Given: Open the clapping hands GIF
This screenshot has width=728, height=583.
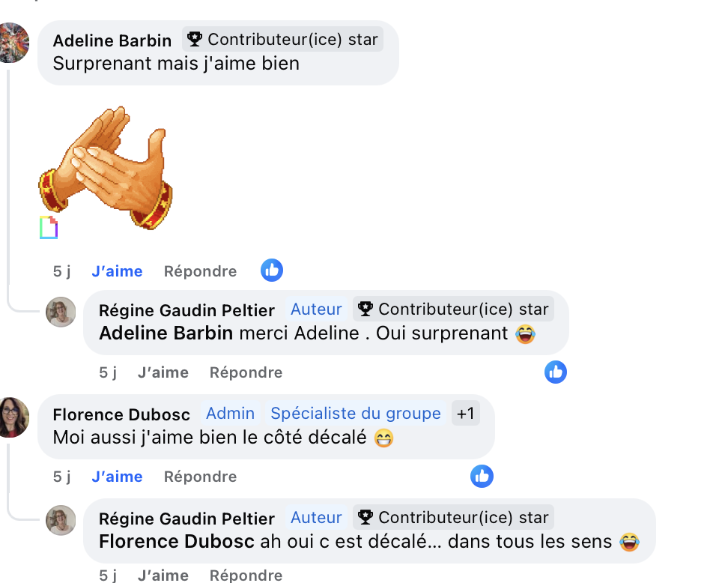Looking at the screenshot, I should (106, 167).
